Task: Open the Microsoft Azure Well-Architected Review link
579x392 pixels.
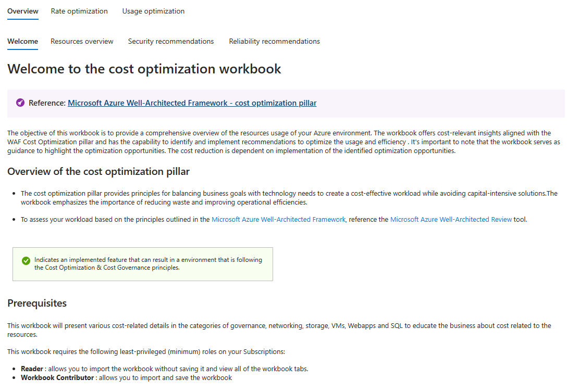Action: coord(451,220)
